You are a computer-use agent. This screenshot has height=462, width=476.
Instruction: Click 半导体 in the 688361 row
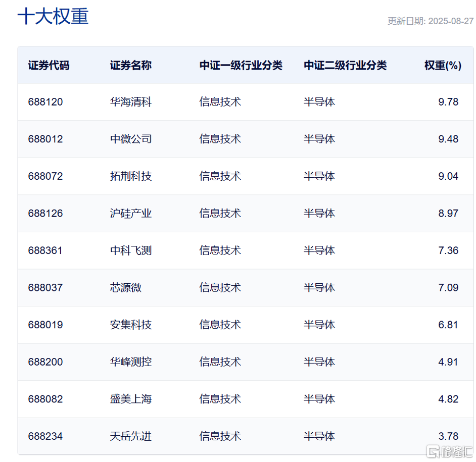(319, 250)
